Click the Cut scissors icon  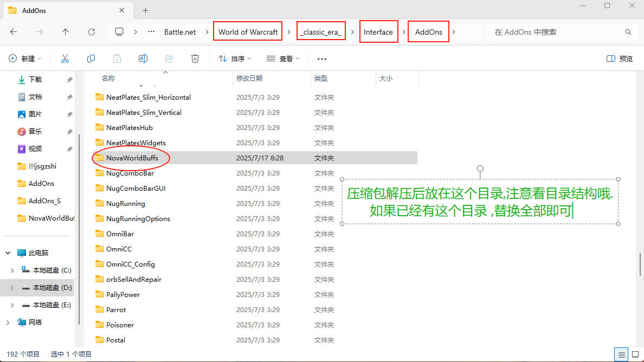(65, 59)
